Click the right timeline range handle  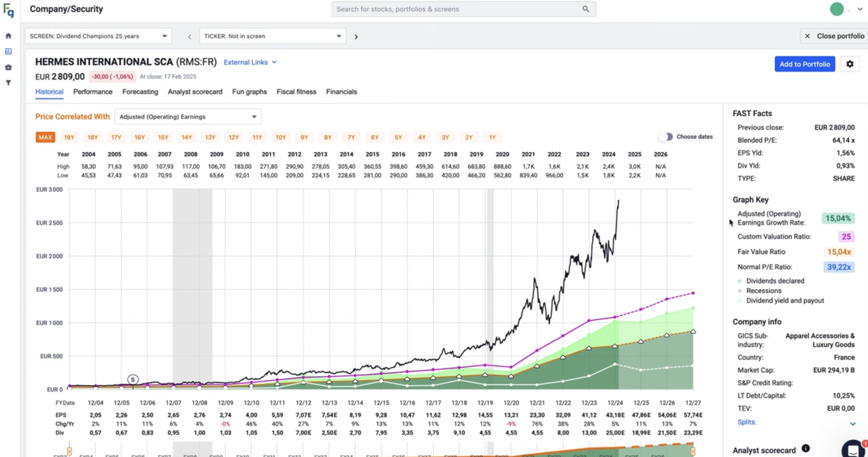point(693,451)
